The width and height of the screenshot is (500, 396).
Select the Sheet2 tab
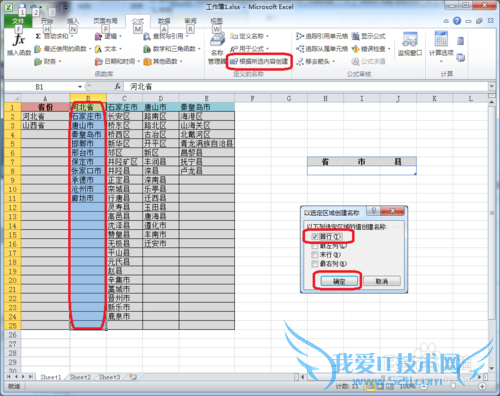(x=80, y=377)
